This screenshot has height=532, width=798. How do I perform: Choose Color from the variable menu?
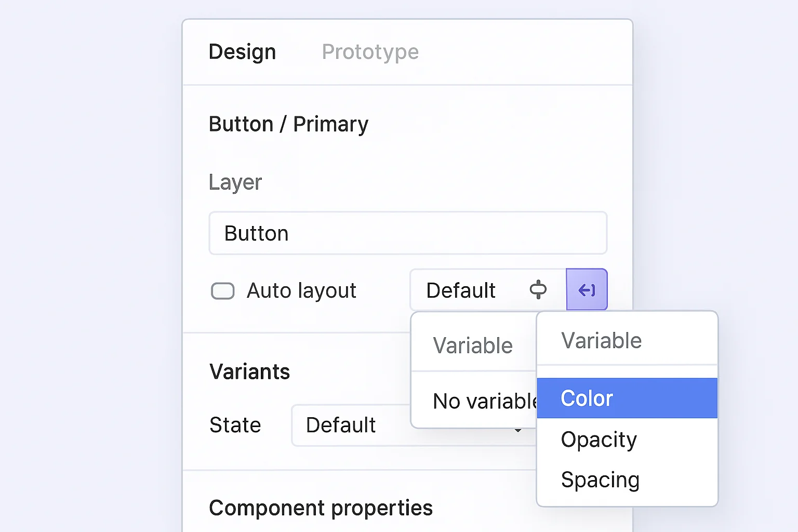point(627,398)
